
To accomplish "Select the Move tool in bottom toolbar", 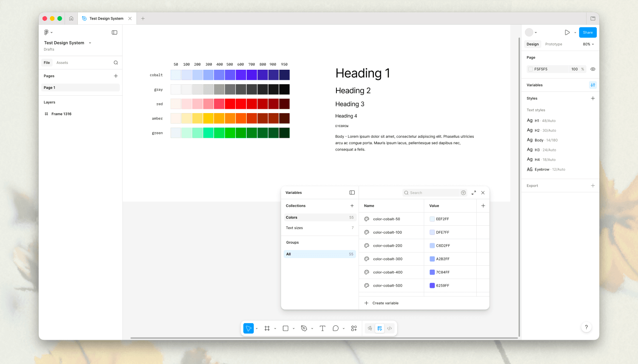I will tap(249, 328).
